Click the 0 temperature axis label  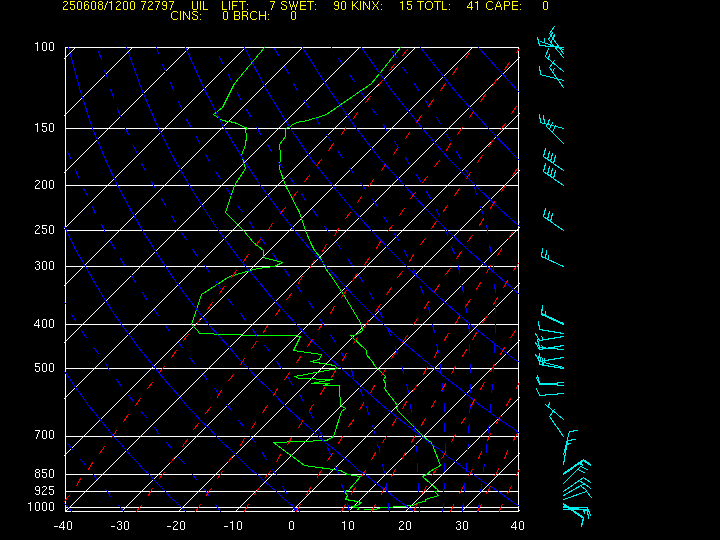coord(292,526)
